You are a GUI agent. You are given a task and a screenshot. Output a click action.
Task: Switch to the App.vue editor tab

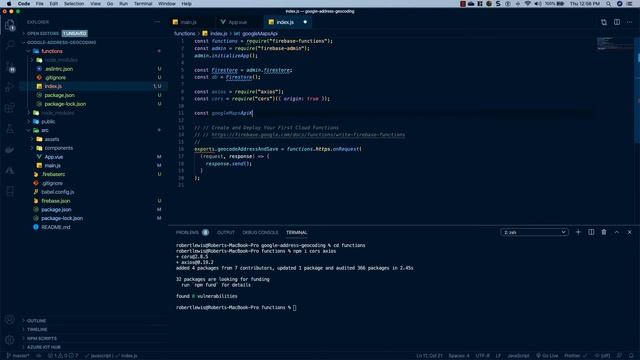tap(238, 22)
